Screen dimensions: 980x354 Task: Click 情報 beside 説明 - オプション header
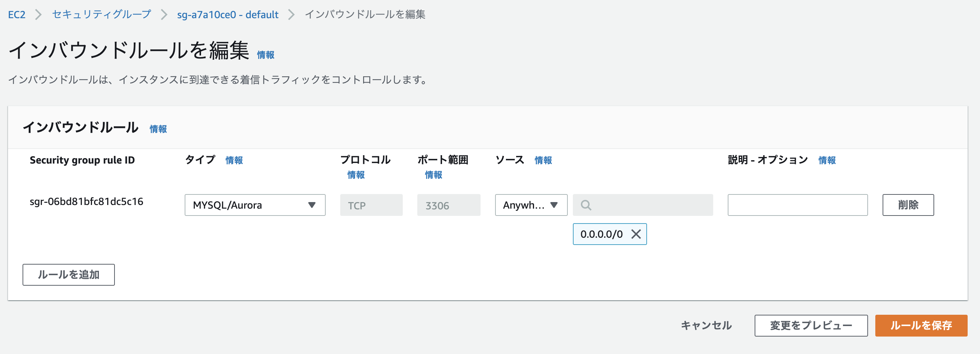[827, 160]
